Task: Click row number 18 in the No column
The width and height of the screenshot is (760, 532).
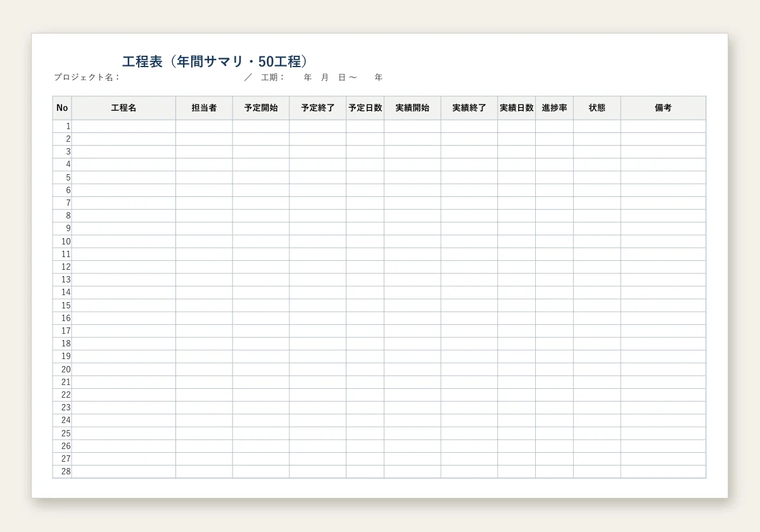Action: (x=62, y=343)
